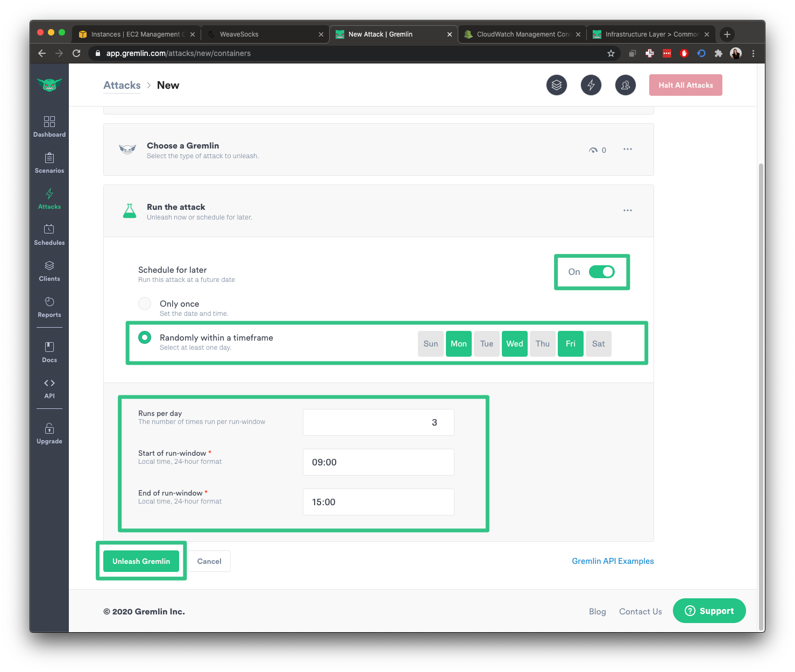Click the impact gauge icon showing 0
The height and width of the screenshot is (672, 795).
pos(593,150)
